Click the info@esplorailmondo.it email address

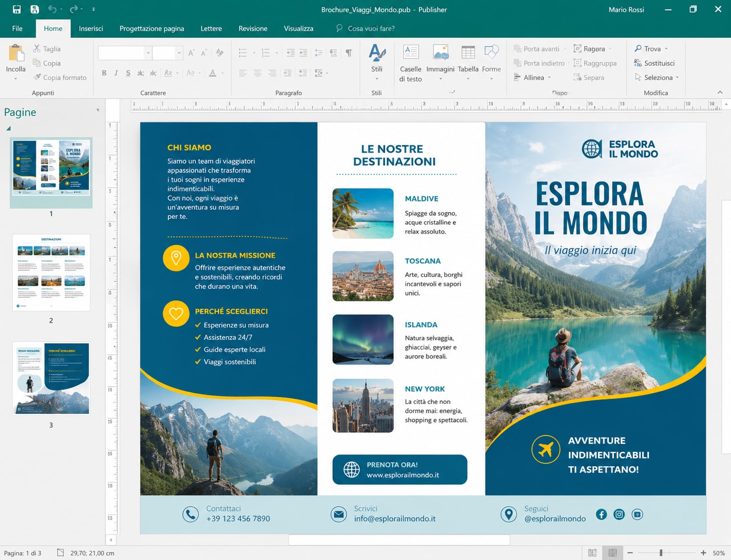[x=395, y=519]
